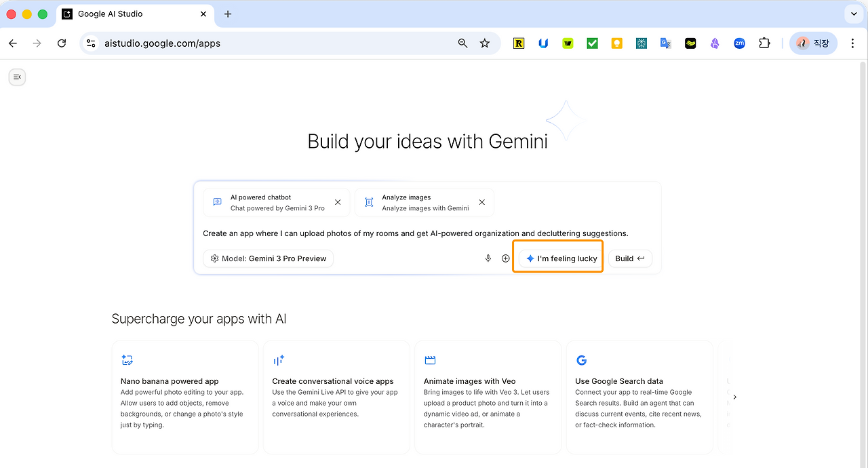Click the Nano banana image-edit icon
Image resolution: width=868 pixels, height=468 pixels.
(127, 360)
